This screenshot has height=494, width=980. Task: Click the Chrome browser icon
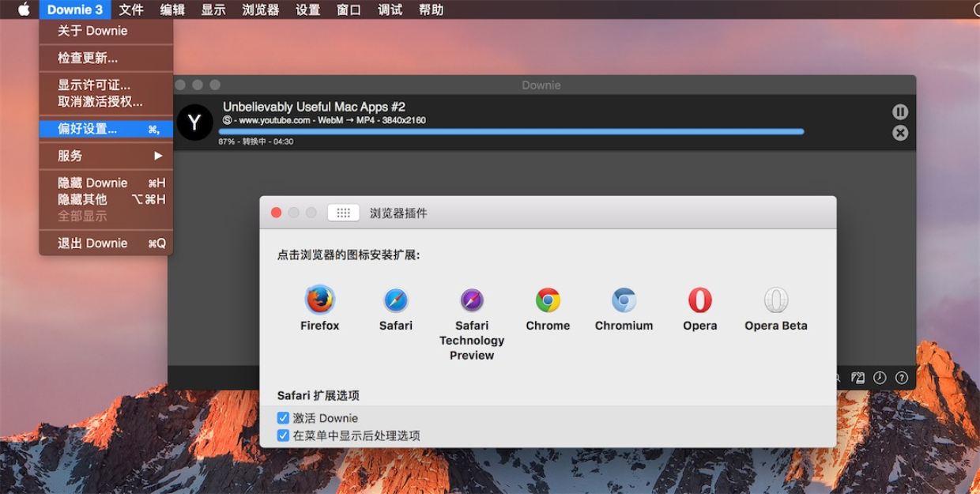[548, 300]
